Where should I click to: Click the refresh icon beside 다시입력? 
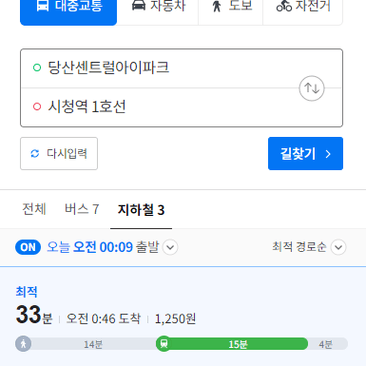point(35,154)
